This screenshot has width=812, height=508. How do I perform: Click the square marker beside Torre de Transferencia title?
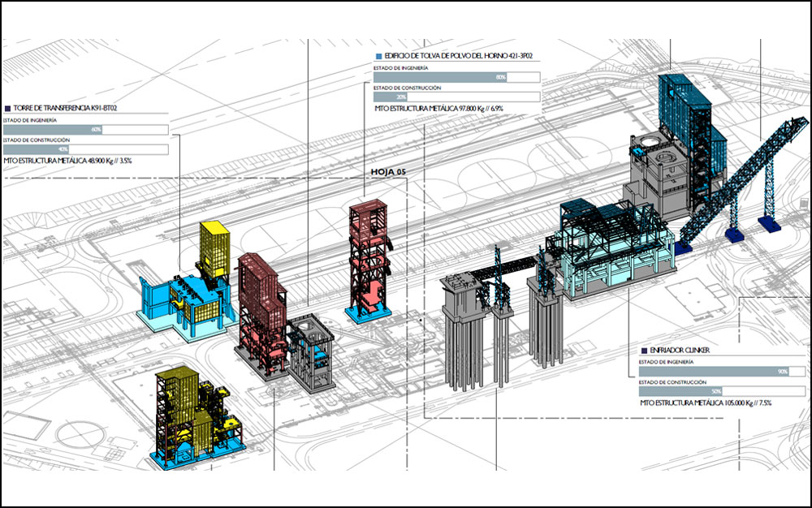pos(7,107)
